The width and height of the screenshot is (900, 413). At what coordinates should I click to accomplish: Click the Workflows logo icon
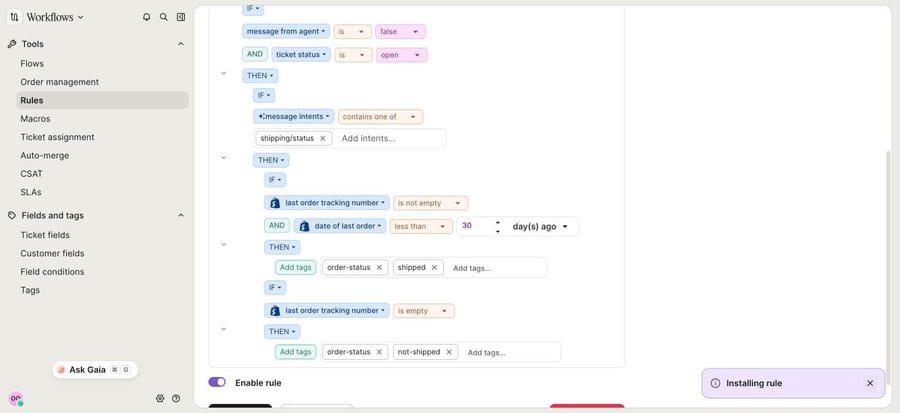click(14, 17)
